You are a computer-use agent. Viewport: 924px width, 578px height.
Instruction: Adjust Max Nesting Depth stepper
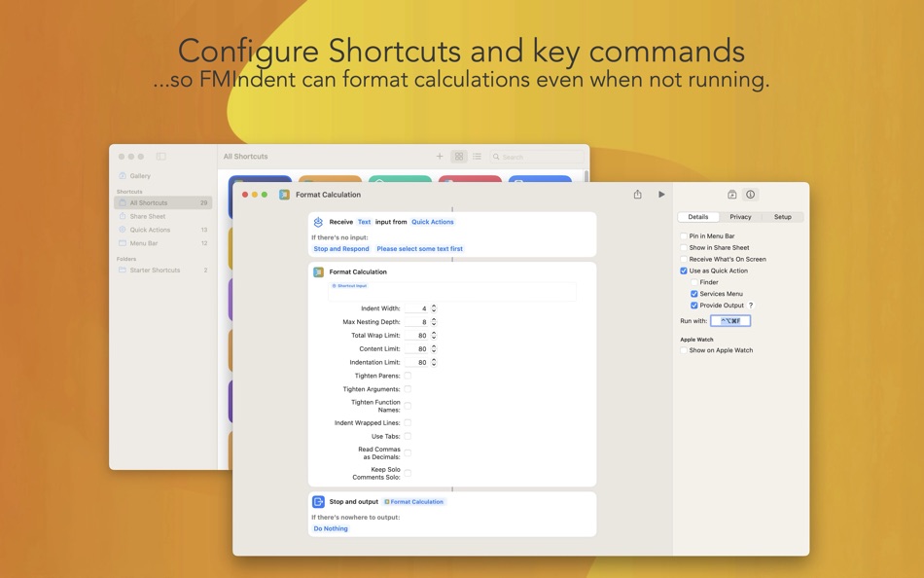tap(434, 322)
